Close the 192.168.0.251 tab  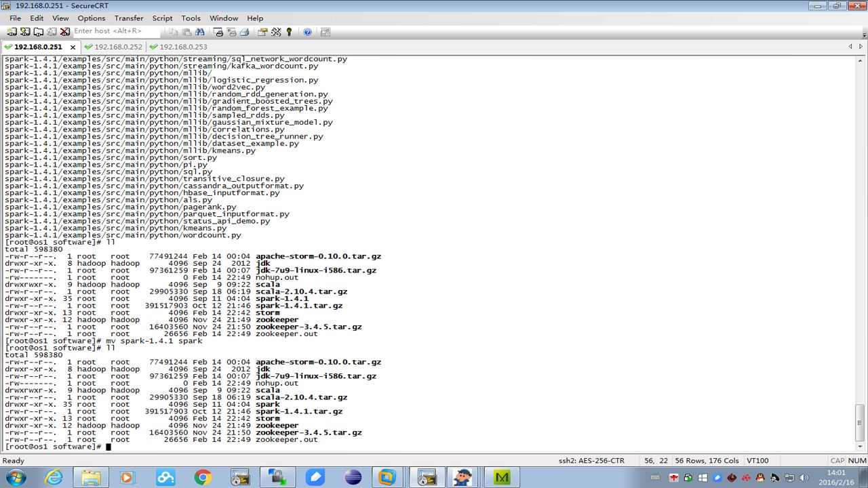coord(73,47)
